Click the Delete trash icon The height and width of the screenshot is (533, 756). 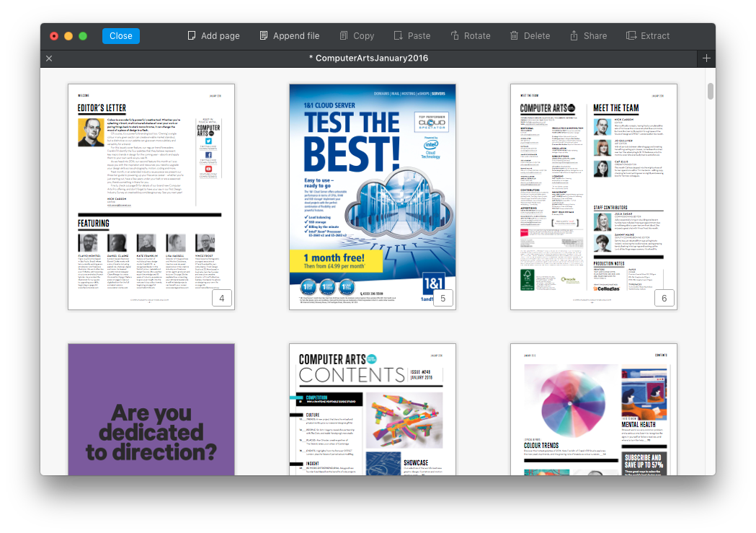[515, 36]
